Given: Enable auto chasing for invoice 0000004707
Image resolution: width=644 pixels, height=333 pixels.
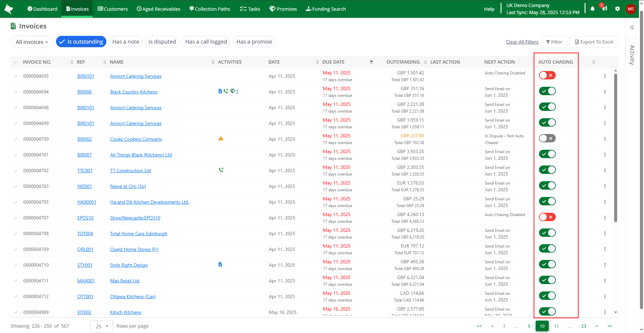Looking at the screenshot, I should (547, 217).
